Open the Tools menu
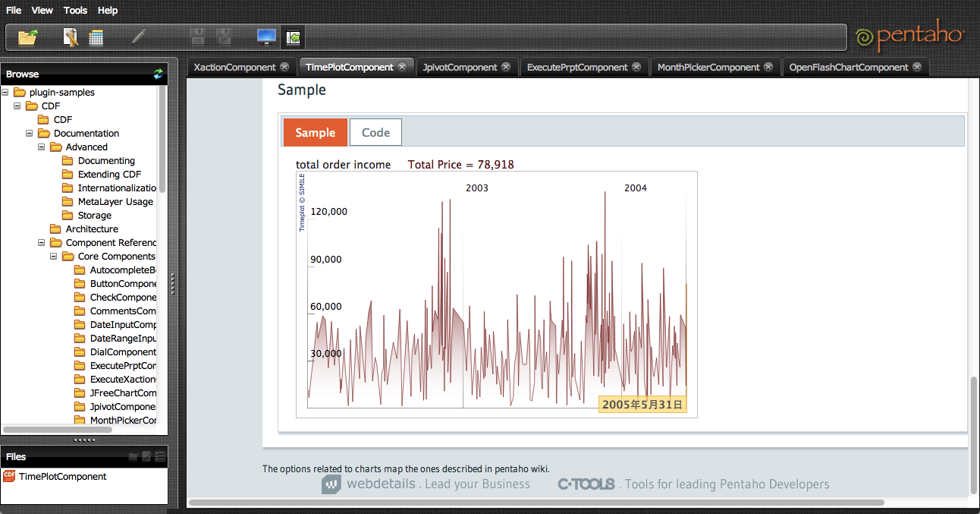Viewport: 980px width, 514px height. click(x=75, y=10)
